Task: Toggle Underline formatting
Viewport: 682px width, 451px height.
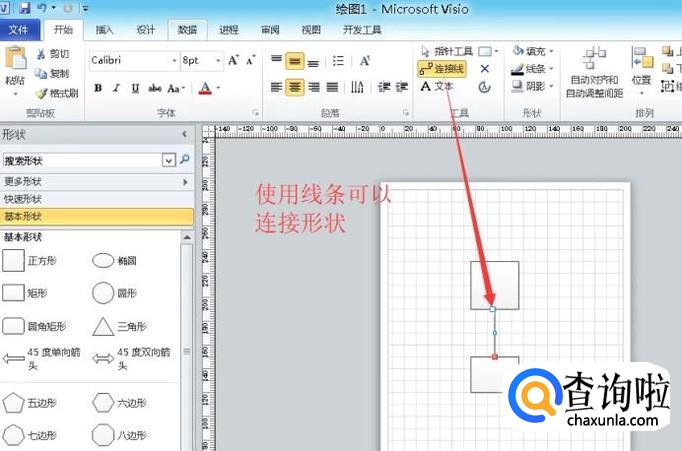Action: [x=135, y=88]
